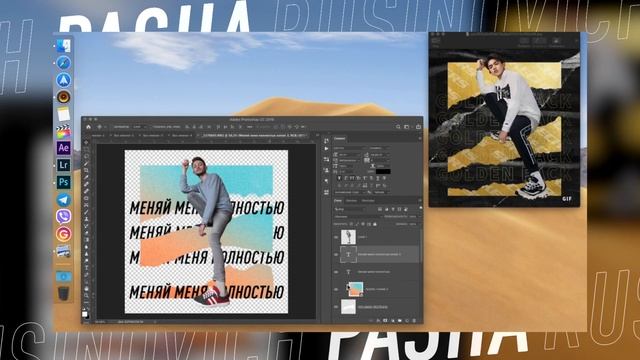Click the Golden Pack image in Preview window
This screenshot has height=360, width=640.
point(504,128)
